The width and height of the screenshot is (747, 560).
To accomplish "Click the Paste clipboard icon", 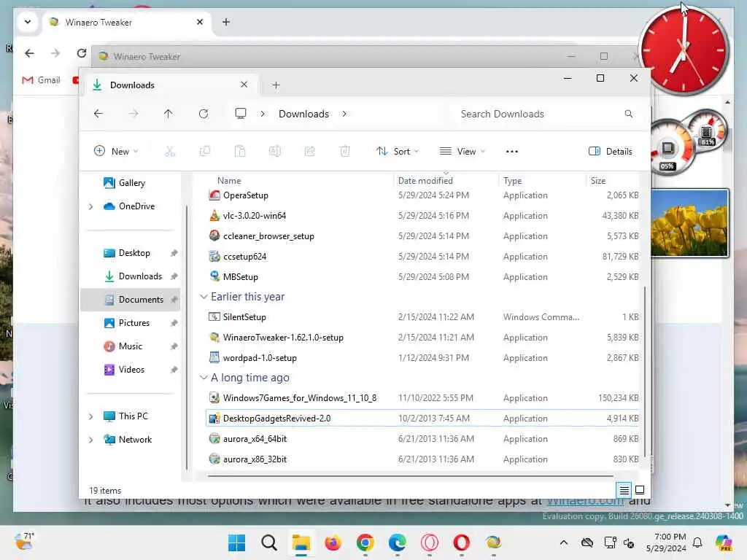I will (240, 152).
